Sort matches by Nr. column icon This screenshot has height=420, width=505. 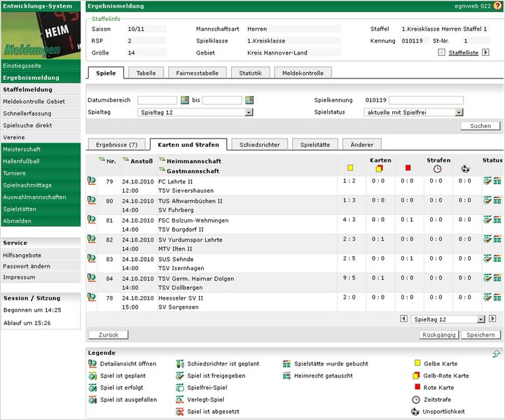pyautogui.click(x=101, y=160)
